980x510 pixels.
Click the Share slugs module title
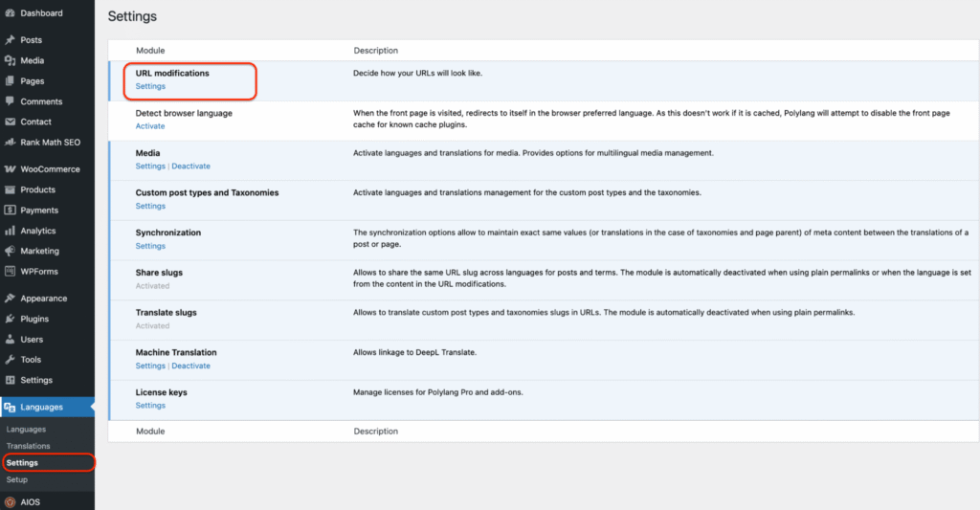[160, 273]
